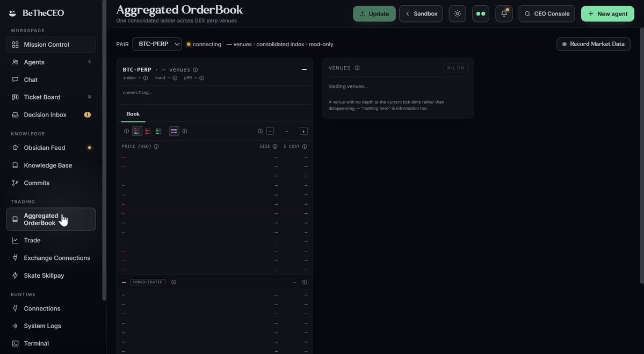Click info icon beside BTC-PERP venues title

tap(195, 70)
